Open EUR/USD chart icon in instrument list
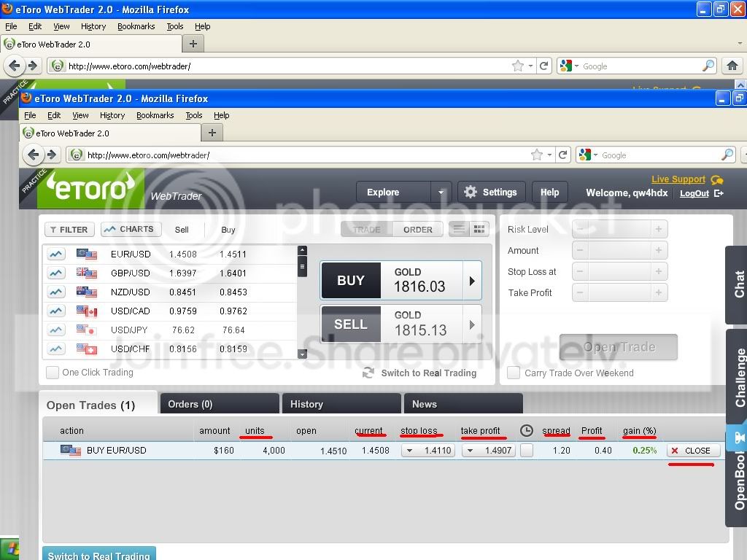This screenshot has height=560, width=747. click(x=55, y=254)
